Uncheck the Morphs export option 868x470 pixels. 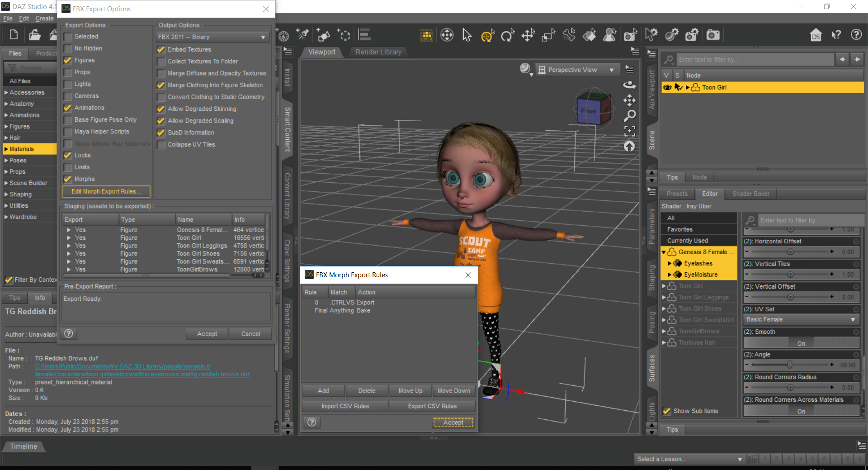coord(68,179)
